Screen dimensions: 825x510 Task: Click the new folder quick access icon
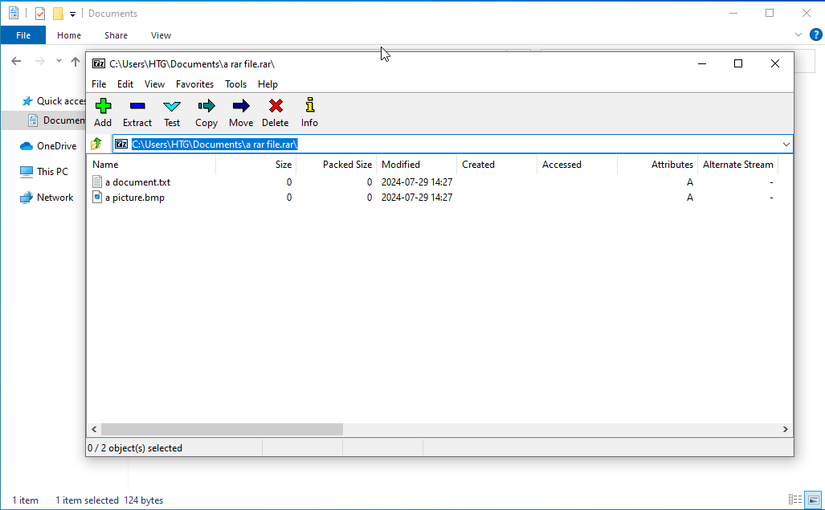pyautogui.click(x=58, y=14)
